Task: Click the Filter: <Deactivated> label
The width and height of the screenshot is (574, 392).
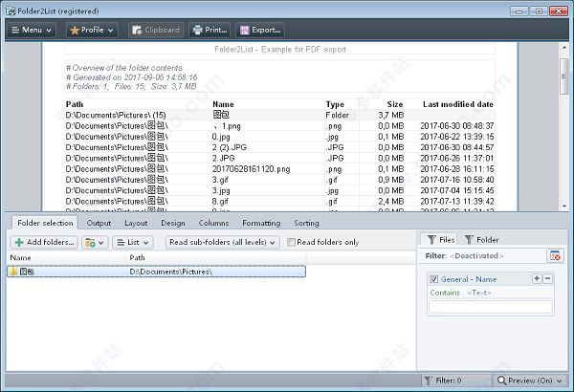Action: pos(465,256)
